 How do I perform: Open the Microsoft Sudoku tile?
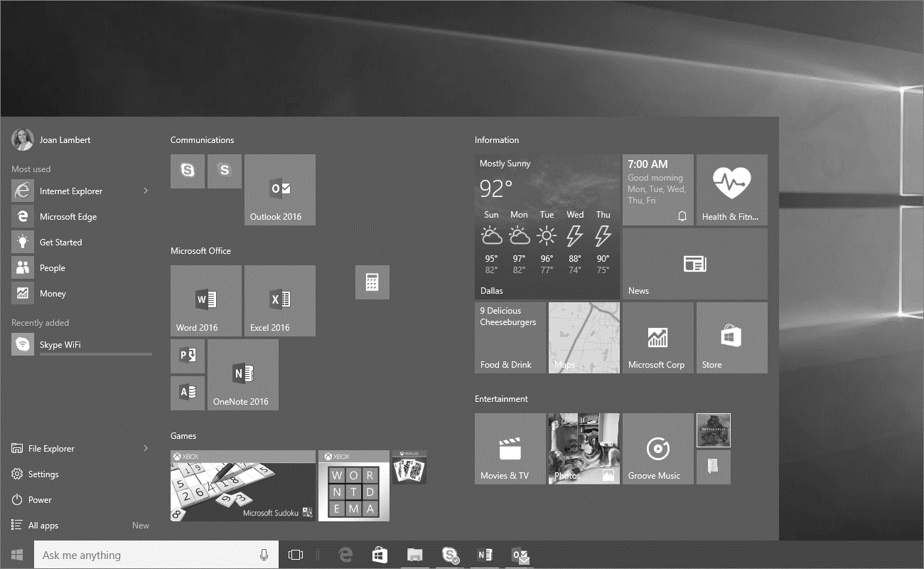pyautogui.click(x=243, y=486)
